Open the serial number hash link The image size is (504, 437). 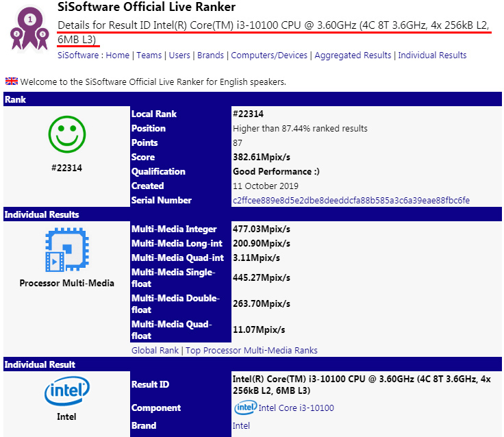pyautogui.click(x=351, y=200)
